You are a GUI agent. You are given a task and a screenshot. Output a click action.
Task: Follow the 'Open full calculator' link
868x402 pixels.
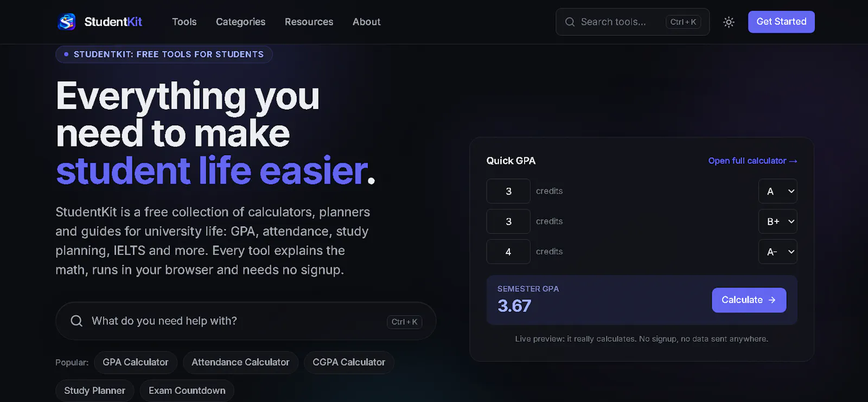click(752, 161)
